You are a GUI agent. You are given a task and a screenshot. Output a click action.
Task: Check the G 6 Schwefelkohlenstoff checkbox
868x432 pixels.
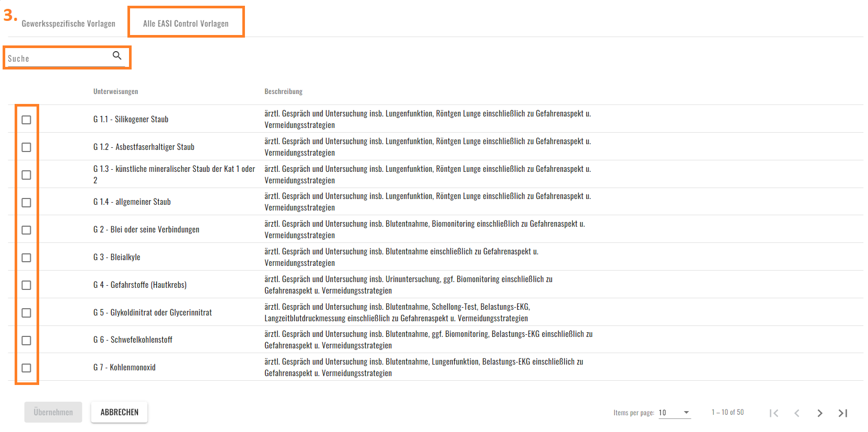pyautogui.click(x=26, y=341)
